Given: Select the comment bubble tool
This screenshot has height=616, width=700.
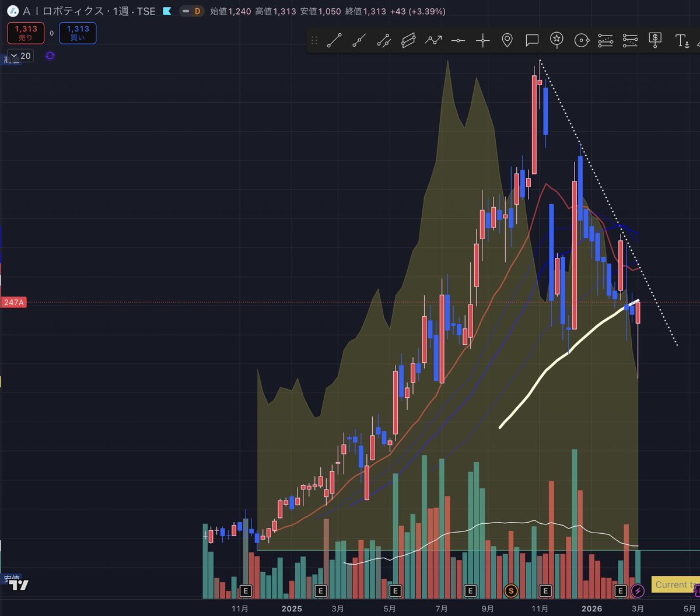Looking at the screenshot, I should pos(532,40).
